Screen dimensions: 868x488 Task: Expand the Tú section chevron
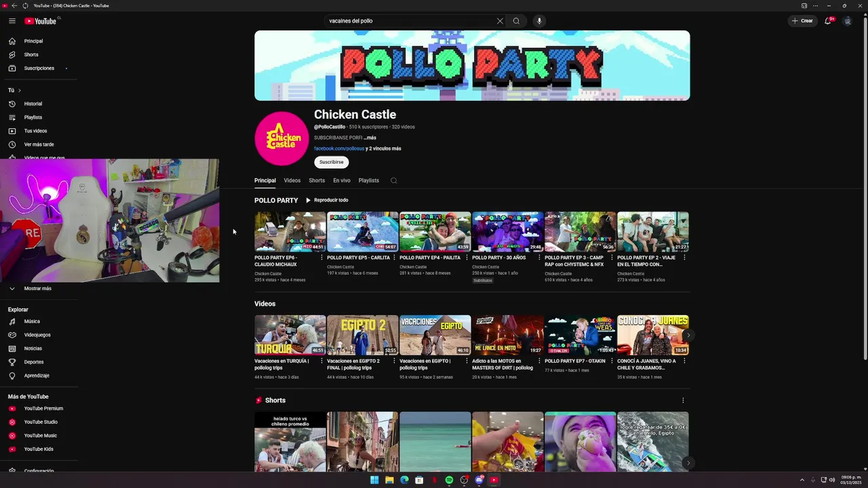pos(19,90)
